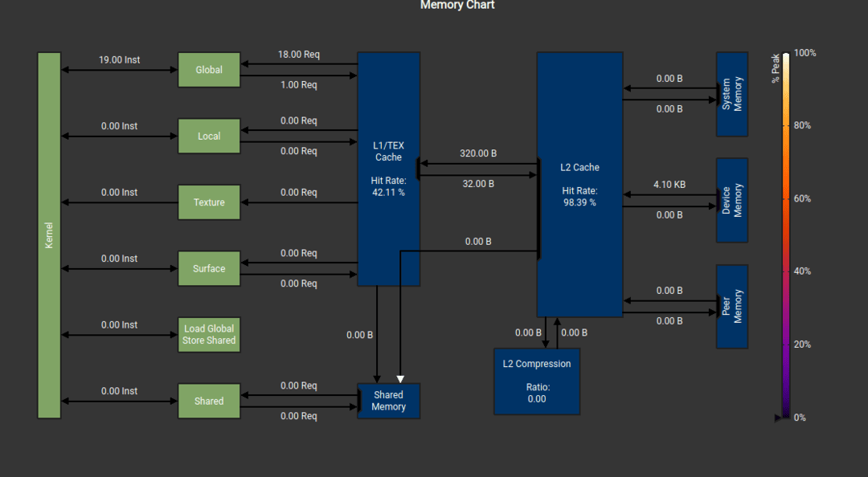The image size is (868, 477).
Task: Click the 19.00 Inst label
Action: click(119, 59)
